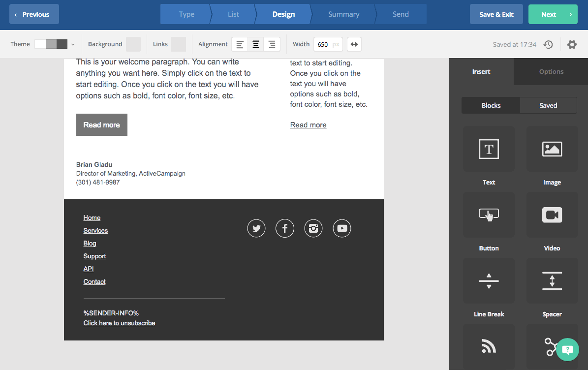Screen dimensions: 588x370
Task: Open the Background color swatch
Action: [133, 44]
